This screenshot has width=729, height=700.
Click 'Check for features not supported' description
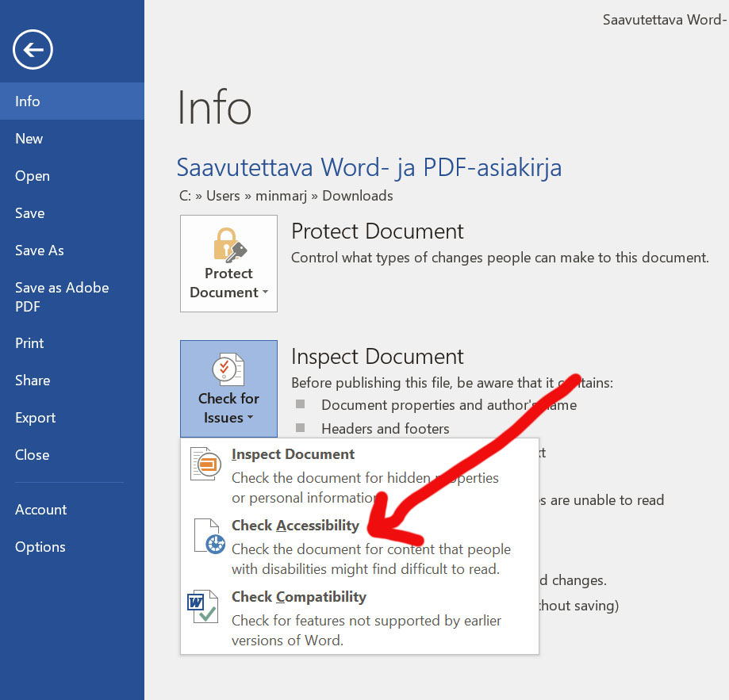pyautogui.click(x=366, y=630)
